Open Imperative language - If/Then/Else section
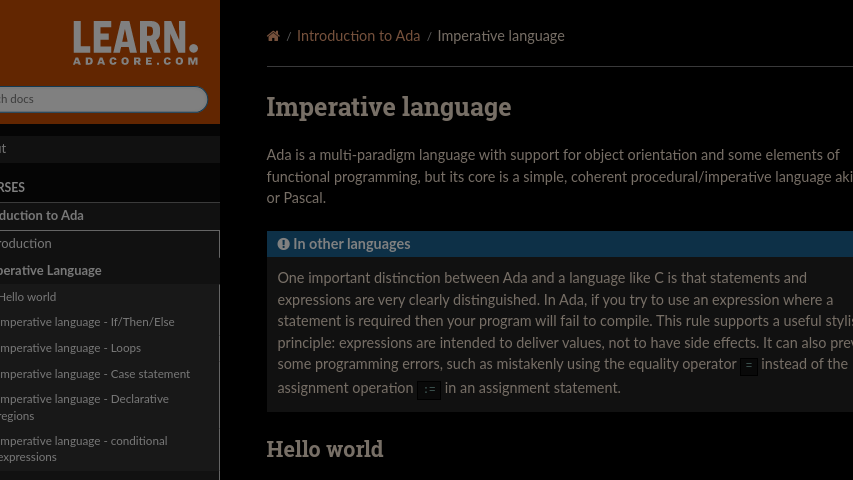The height and width of the screenshot is (480, 853). (x=86, y=322)
